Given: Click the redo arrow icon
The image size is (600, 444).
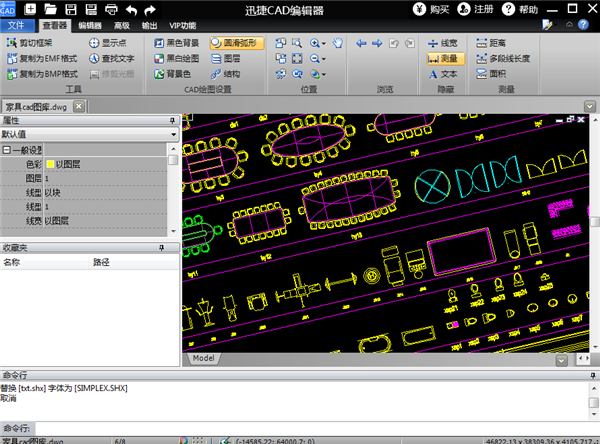Looking at the screenshot, I should pyautogui.click(x=150, y=10).
